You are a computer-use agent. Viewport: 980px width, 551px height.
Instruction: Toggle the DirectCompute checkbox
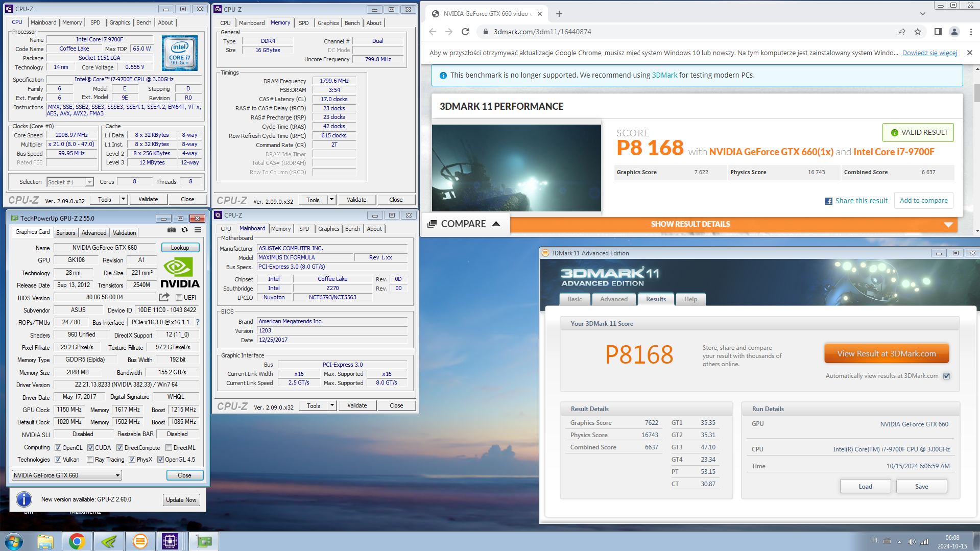click(x=119, y=447)
